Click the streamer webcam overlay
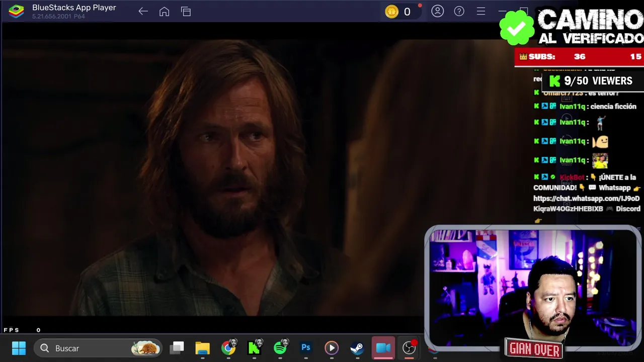The image size is (644, 362). [x=533, y=289]
